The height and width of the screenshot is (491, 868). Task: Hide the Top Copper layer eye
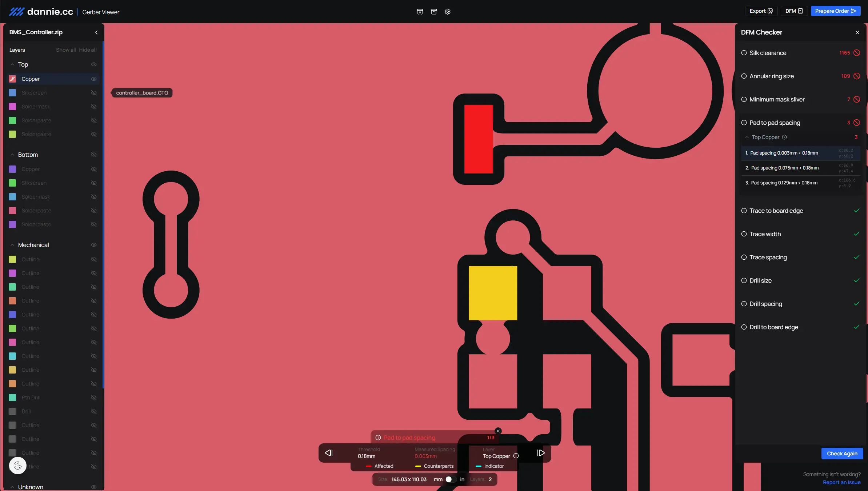coord(93,79)
